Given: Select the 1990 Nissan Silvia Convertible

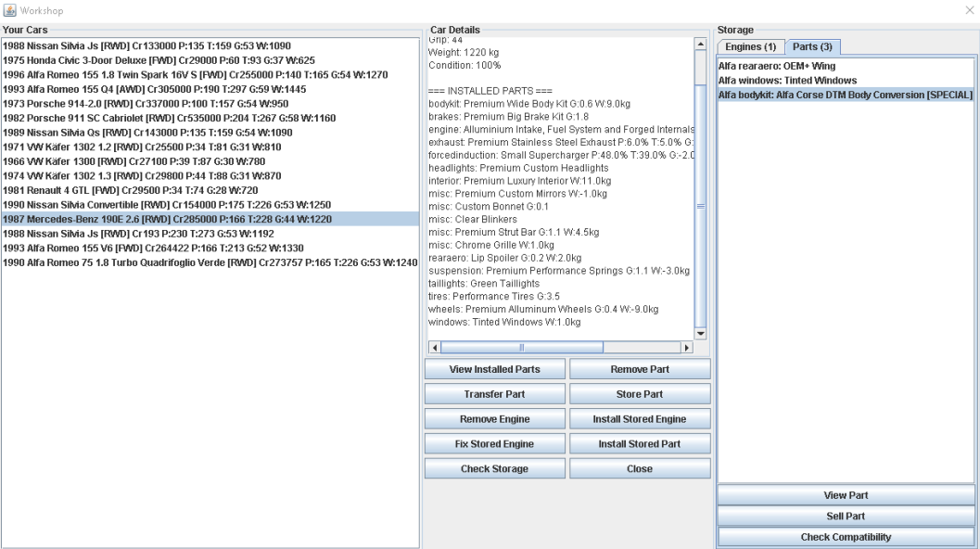Looking at the screenshot, I should pos(210,204).
